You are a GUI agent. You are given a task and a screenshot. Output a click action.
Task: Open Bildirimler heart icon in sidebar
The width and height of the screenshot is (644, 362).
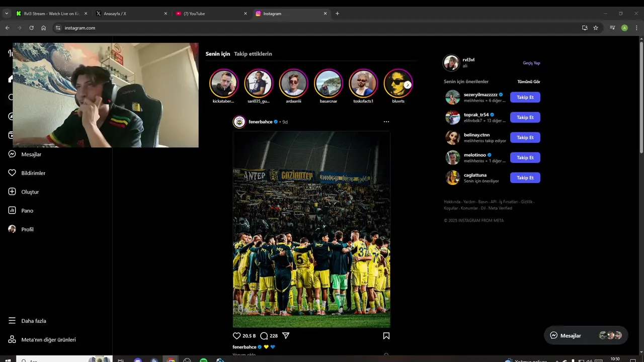12,173
